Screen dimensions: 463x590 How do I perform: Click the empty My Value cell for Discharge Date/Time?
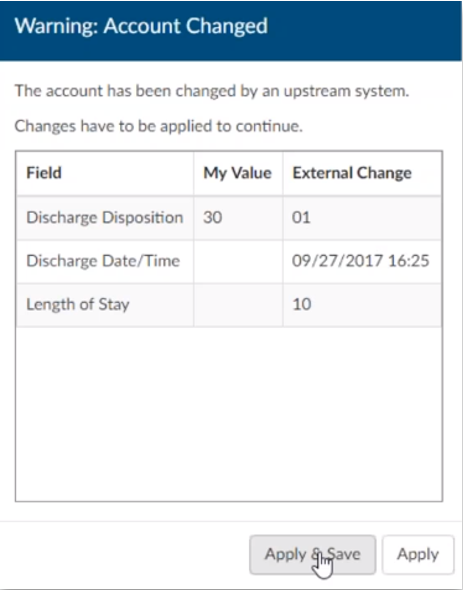coord(238,261)
